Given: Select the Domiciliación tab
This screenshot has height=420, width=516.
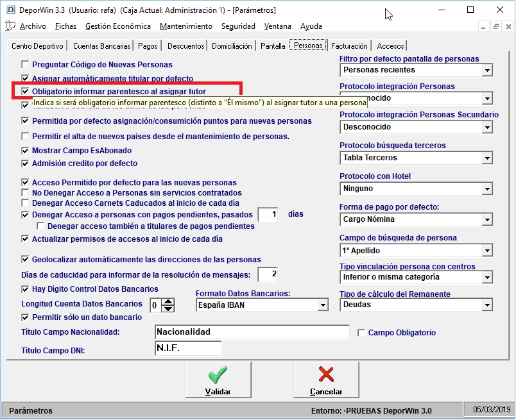Looking at the screenshot, I should 232,46.
